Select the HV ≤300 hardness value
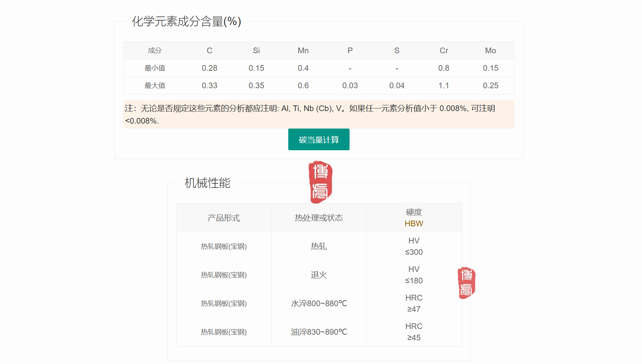 pyautogui.click(x=414, y=246)
